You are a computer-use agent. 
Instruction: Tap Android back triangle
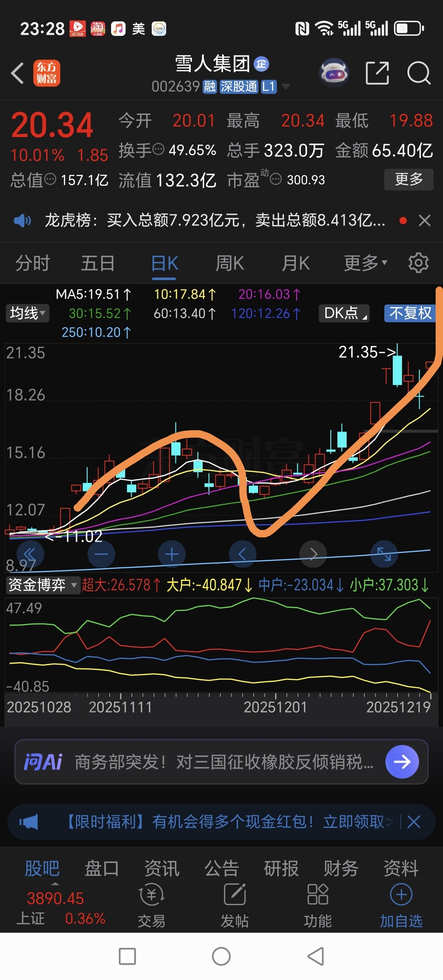tap(315, 956)
